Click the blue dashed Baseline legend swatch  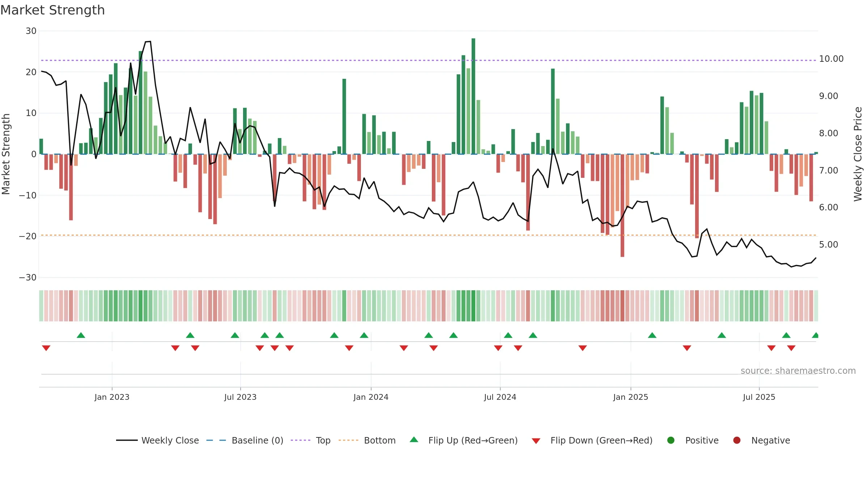[216, 440]
